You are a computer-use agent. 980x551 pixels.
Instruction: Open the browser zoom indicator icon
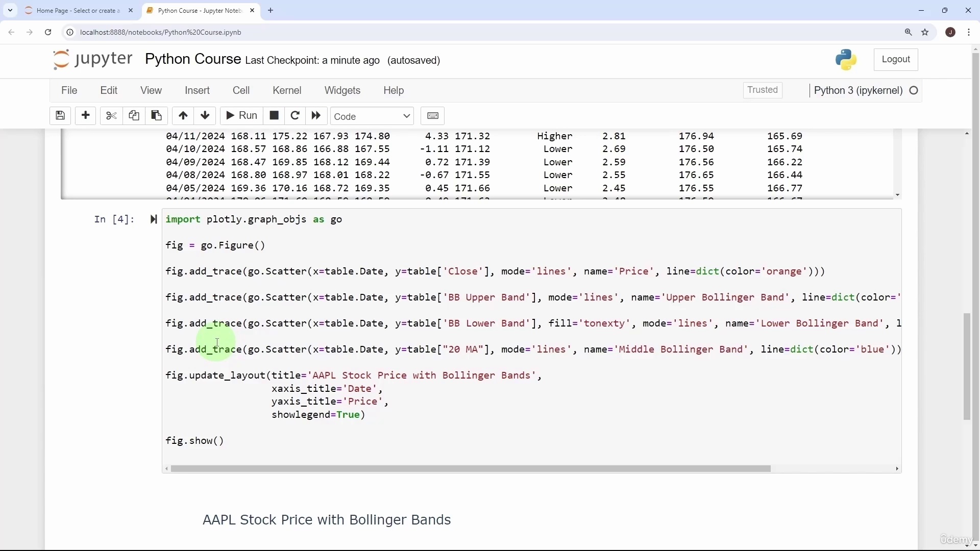[909, 32]
